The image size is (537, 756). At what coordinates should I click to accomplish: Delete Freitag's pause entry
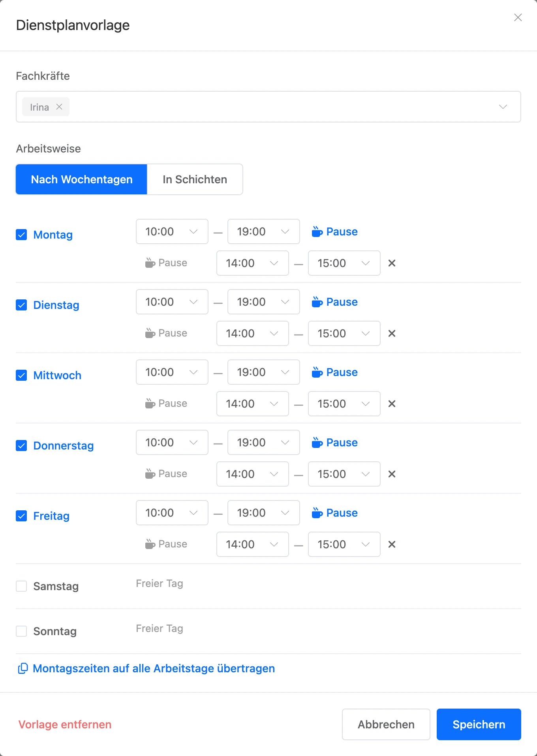click(392, 544)
